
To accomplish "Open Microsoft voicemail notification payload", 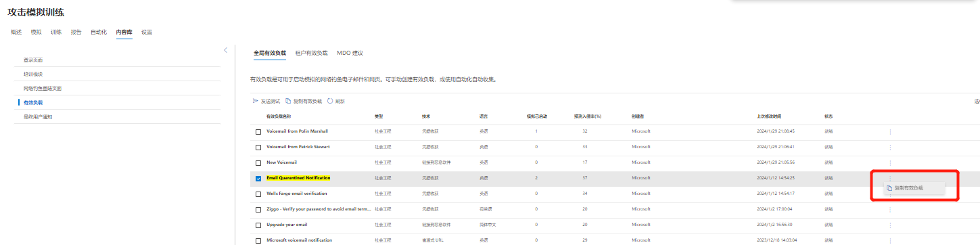I will (x=299, y=240).
